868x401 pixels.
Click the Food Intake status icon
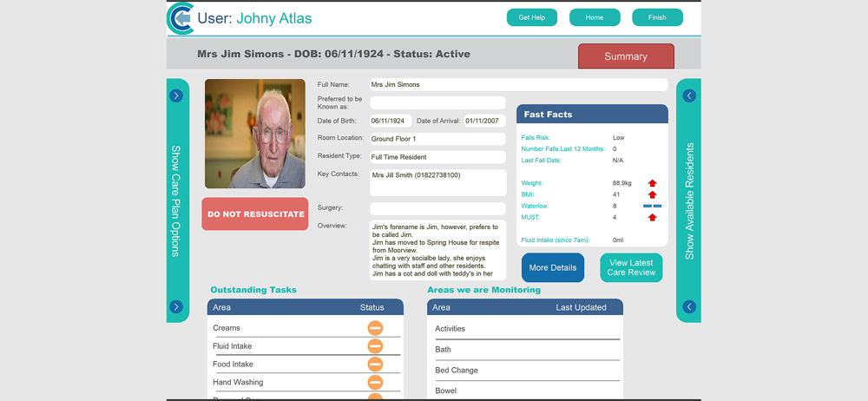375,365
